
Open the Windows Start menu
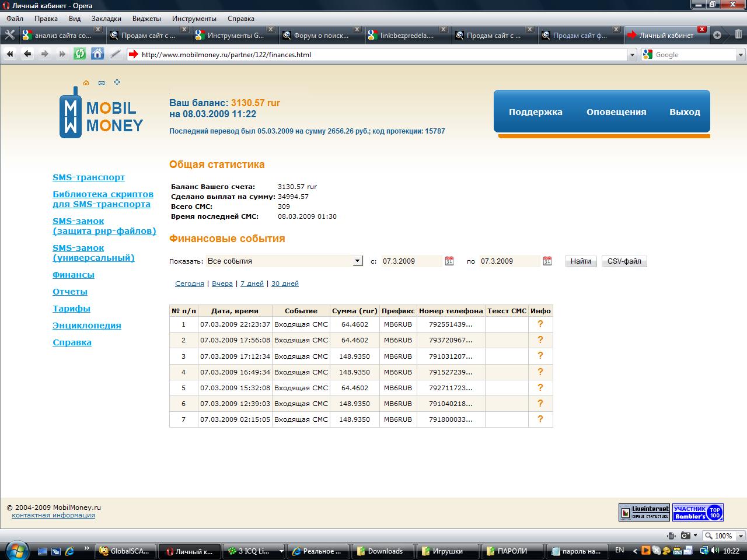pyautogui.click(x=16, y=550)
